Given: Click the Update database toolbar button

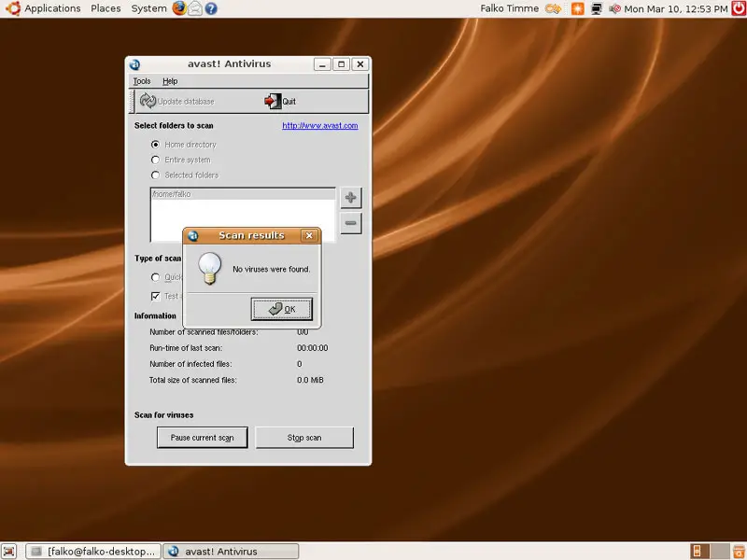Looking at the screenshot, I should (x=177, y=101).
